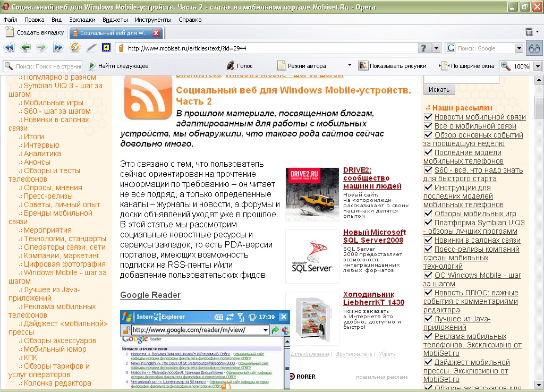Click the Wand pencil icon
Viewport: 544px width, 392px height.
click(91, 47)
